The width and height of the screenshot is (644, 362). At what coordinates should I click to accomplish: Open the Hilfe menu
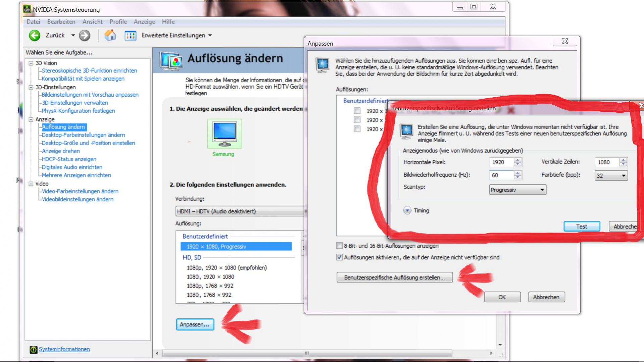(168, 21)
